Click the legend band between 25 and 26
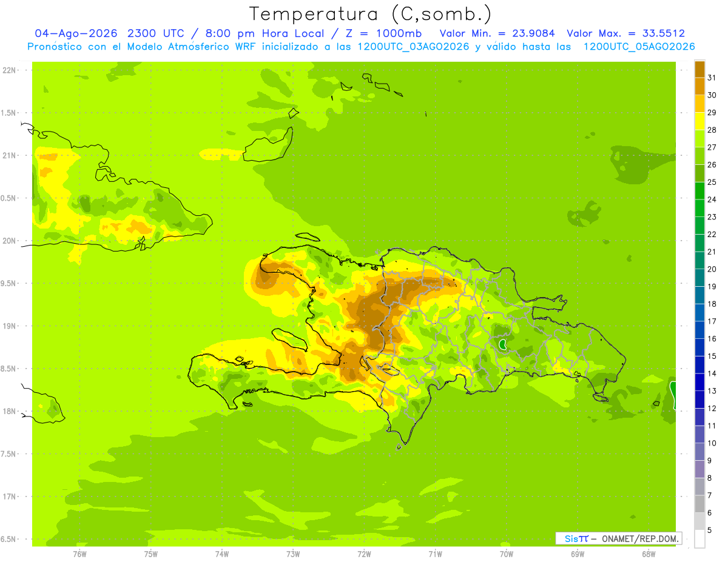The image size is (728, 562). pos(699,173)
